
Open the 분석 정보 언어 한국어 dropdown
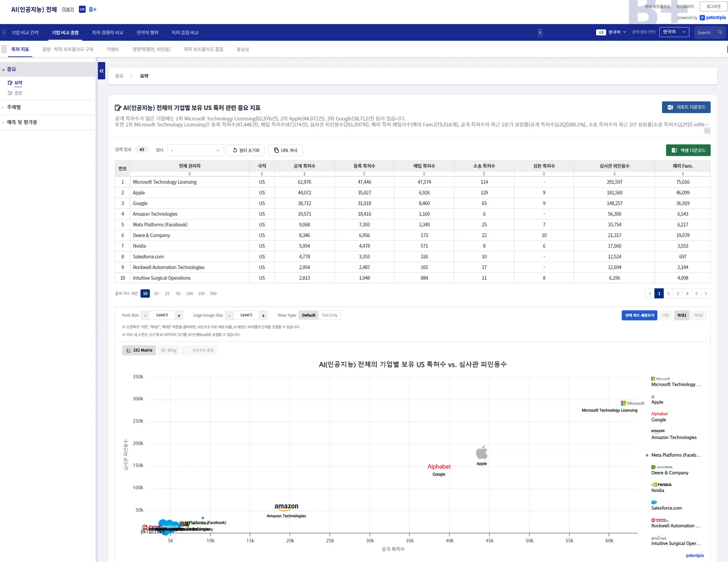click(674, 32)
